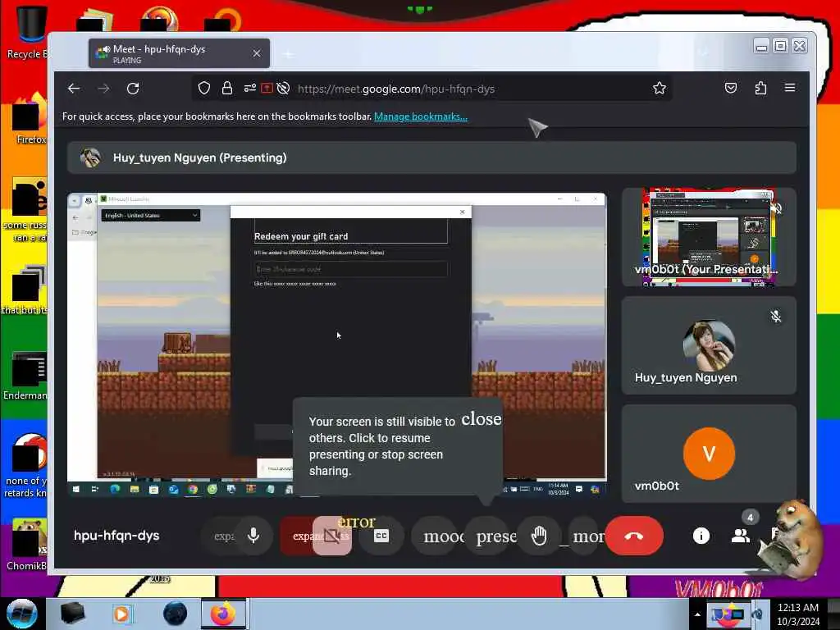This screenshot has width=840, height=630.
Task: Open site permissions icon in address bar
Action: [249, 88]
